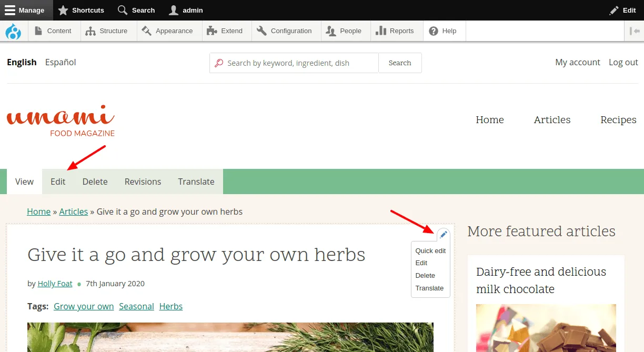Click the Umami Food Magazine logo
This screenshot has height=352, width=644.
(61, 120)
